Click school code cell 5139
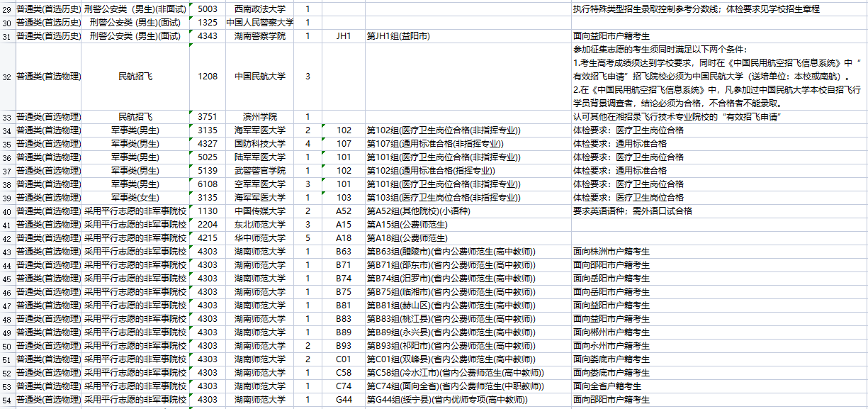 click(x=208, y=171)
